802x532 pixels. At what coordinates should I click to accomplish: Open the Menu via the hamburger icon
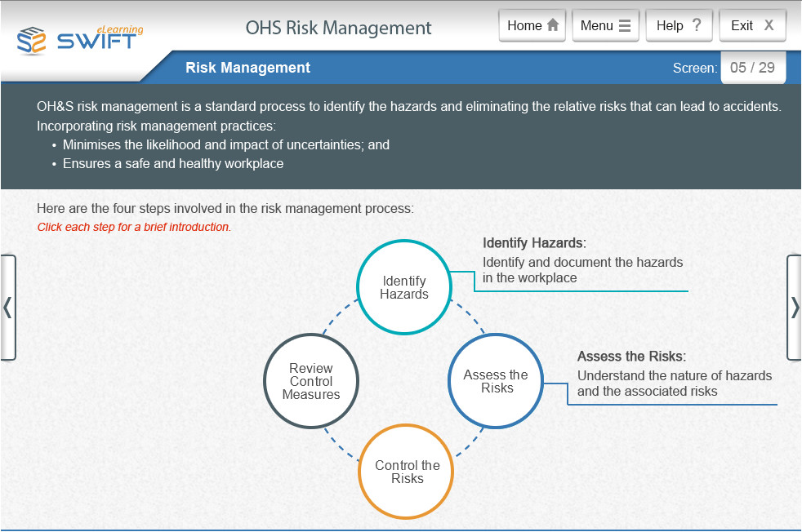tap(623, 24)
